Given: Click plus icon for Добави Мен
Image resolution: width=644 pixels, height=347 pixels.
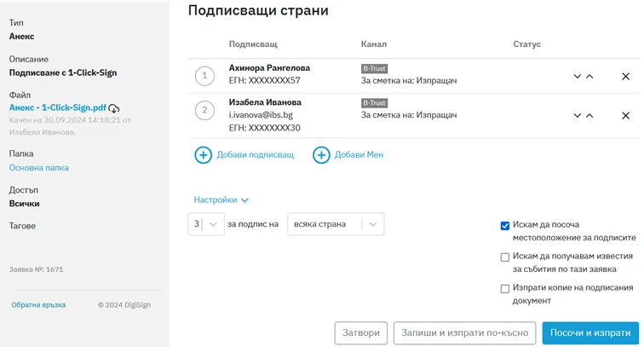Looking at the screenshot, I should click(x=321, y=155).
